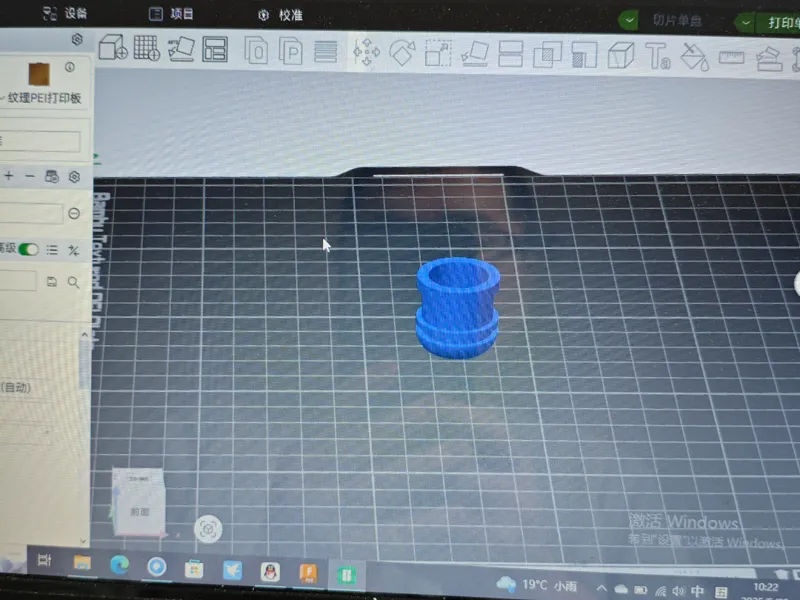Select the Color painting bucket tool
The width and height of the screenshot is (800, 600).
click(x=695, y=57)
